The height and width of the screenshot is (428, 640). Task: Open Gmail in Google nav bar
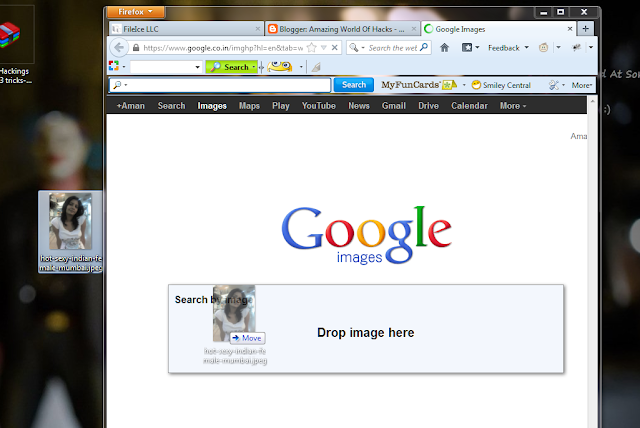point(394,106)
